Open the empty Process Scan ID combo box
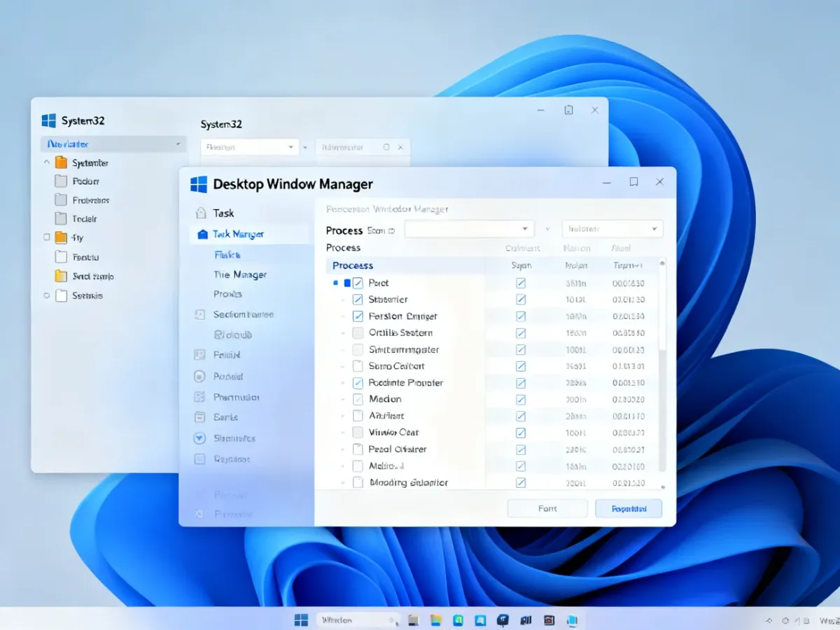The width and height of the screenshot is (840, 630). (470, 229)
